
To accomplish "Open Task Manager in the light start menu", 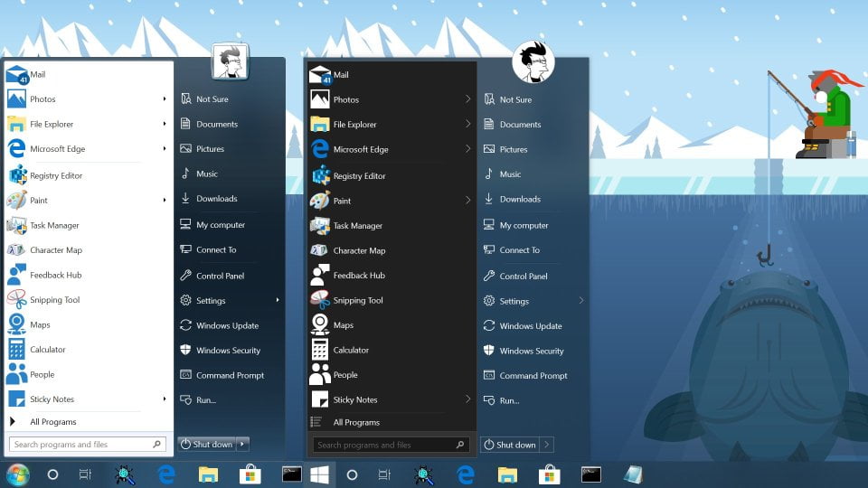I will pos(54,225).
